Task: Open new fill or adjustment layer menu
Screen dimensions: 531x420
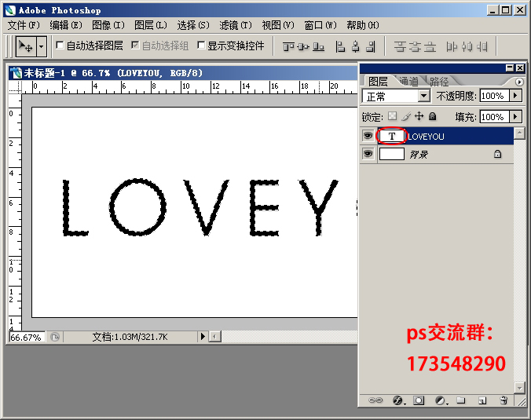Action: click(x=441, y=400)
